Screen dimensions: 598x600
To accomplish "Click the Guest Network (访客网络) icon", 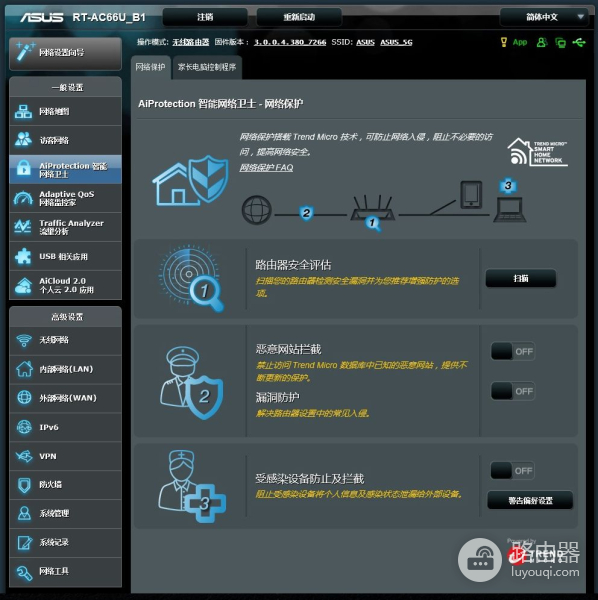I will pyautogui.click(x=23, y=140).
